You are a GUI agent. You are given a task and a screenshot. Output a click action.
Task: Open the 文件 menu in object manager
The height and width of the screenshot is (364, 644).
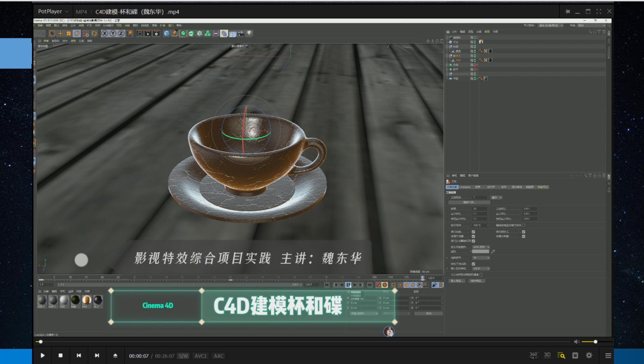(x=454, y=32)
